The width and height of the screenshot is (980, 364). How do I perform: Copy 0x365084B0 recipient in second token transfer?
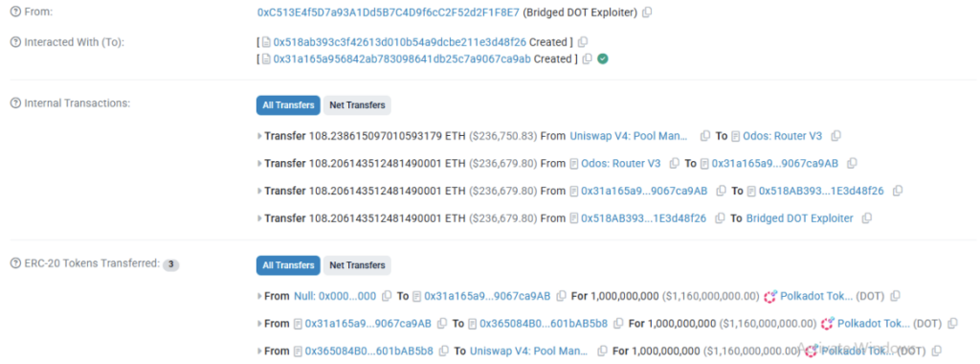pos(618,324)
